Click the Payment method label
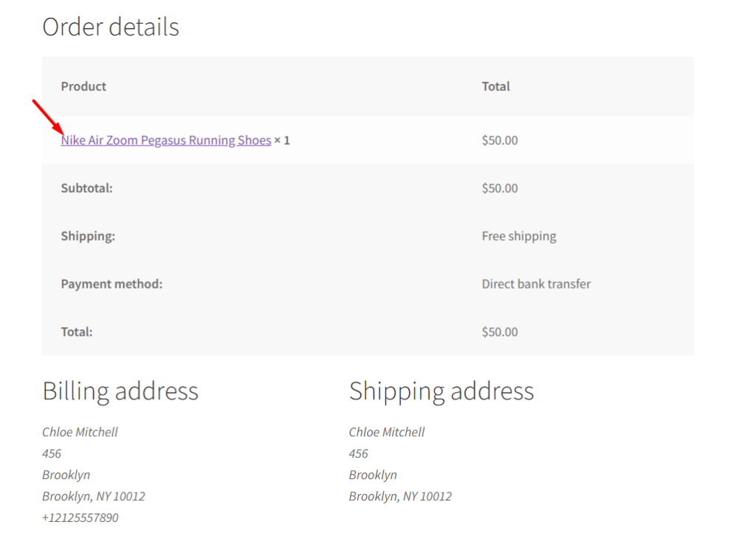 point(111,284)
